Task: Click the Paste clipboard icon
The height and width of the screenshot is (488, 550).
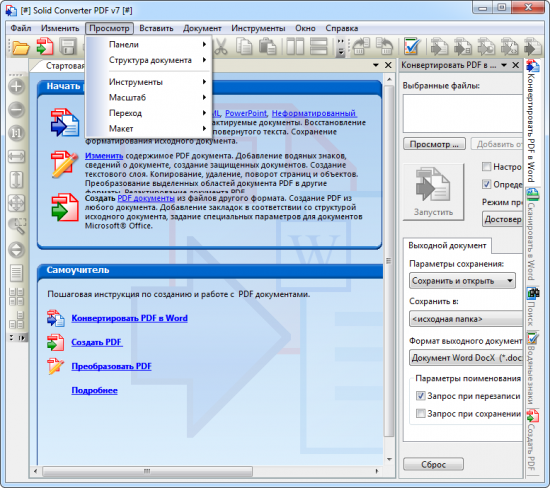Action: 267,47
